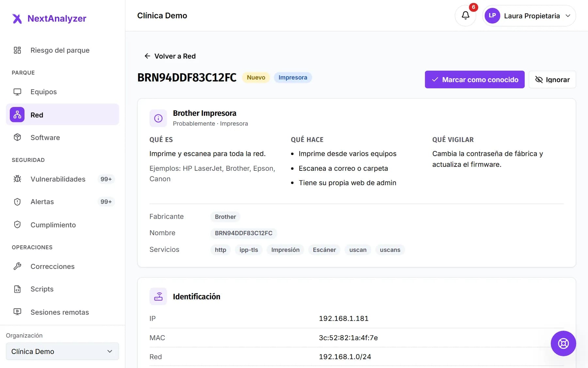Screen dimensions: 588x368
Task: Click the back arrow before Volver a Red
Action: point(147,56)
